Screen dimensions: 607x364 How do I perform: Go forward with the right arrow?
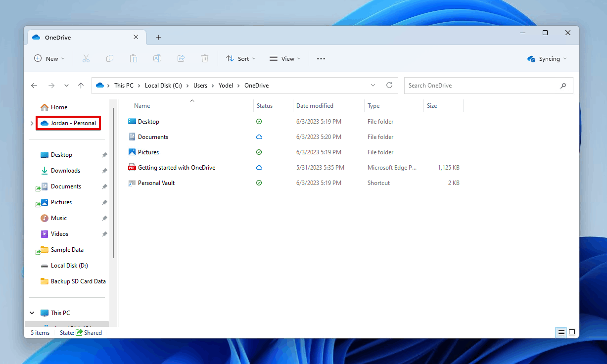click(x=51, y=86)
